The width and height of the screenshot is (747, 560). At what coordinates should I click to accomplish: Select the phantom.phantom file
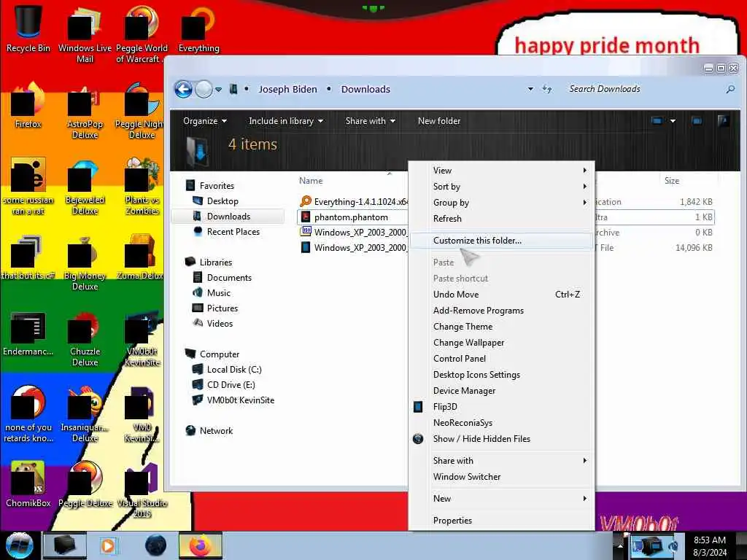click(x=352, y=217)
